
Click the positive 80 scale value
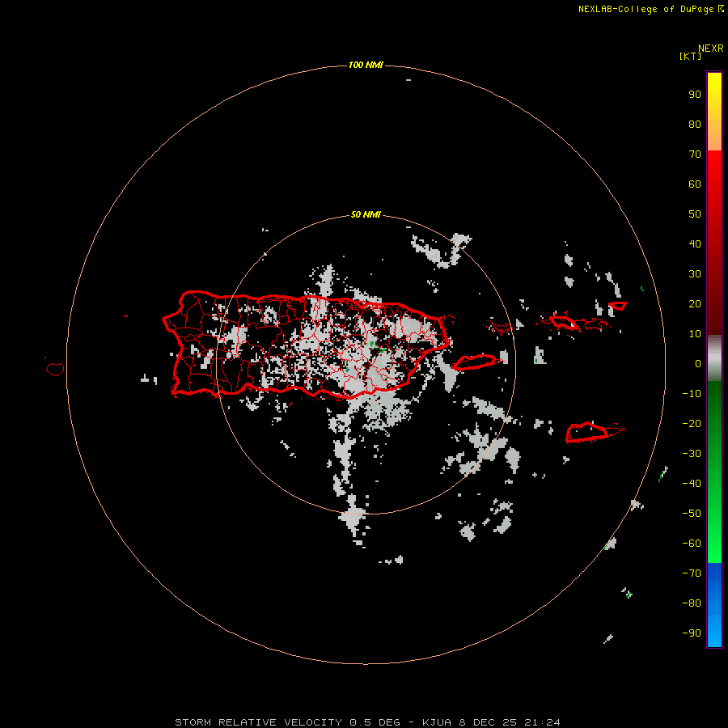click(695, 124)
